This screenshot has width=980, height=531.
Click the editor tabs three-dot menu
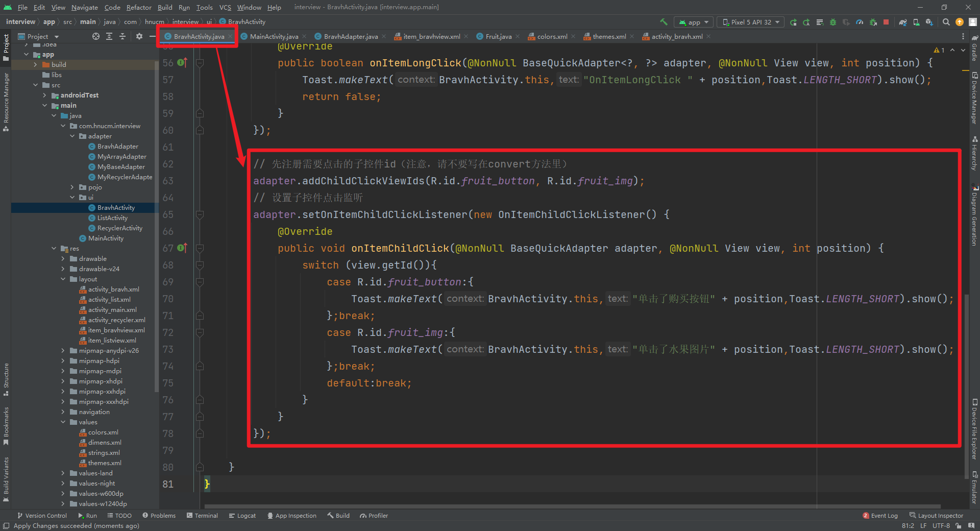(x=963, y=36)
